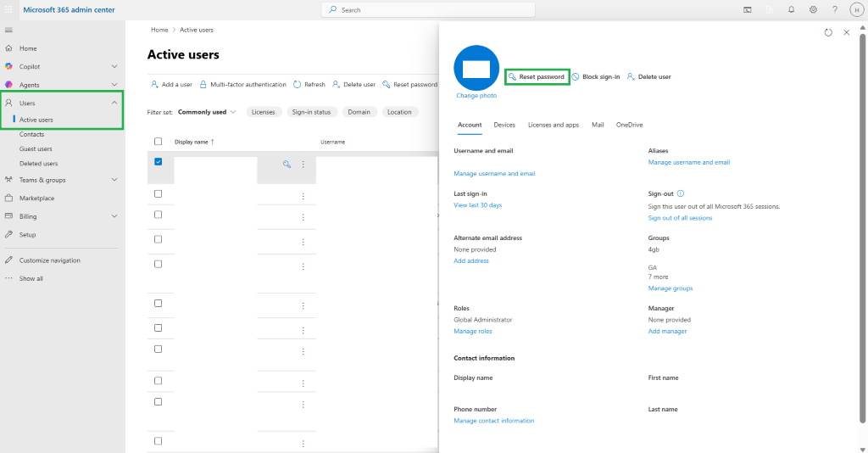
Task: Apply the Licenses filter pill
Action: 264,112
